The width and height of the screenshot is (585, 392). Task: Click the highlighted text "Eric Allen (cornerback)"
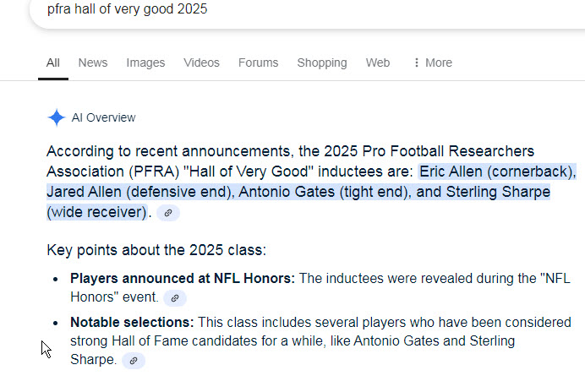coord(497,172)
